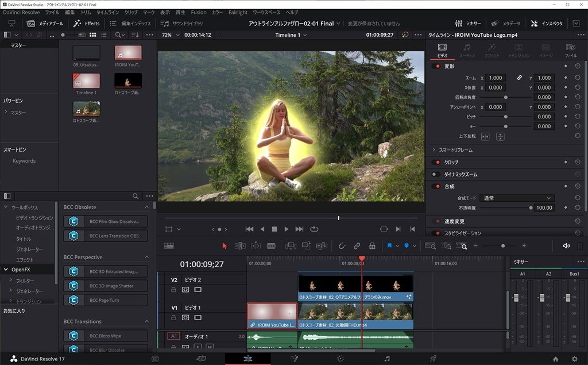Collapse the BCC Perspective group
Viewport: 588px width, 365px height.
coord(146,257)
